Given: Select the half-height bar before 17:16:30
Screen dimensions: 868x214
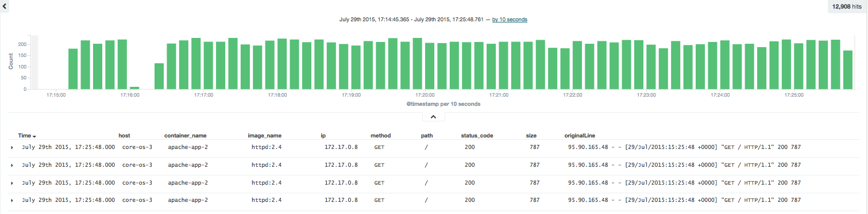Looking at the screenshot, I should [159, 76].
